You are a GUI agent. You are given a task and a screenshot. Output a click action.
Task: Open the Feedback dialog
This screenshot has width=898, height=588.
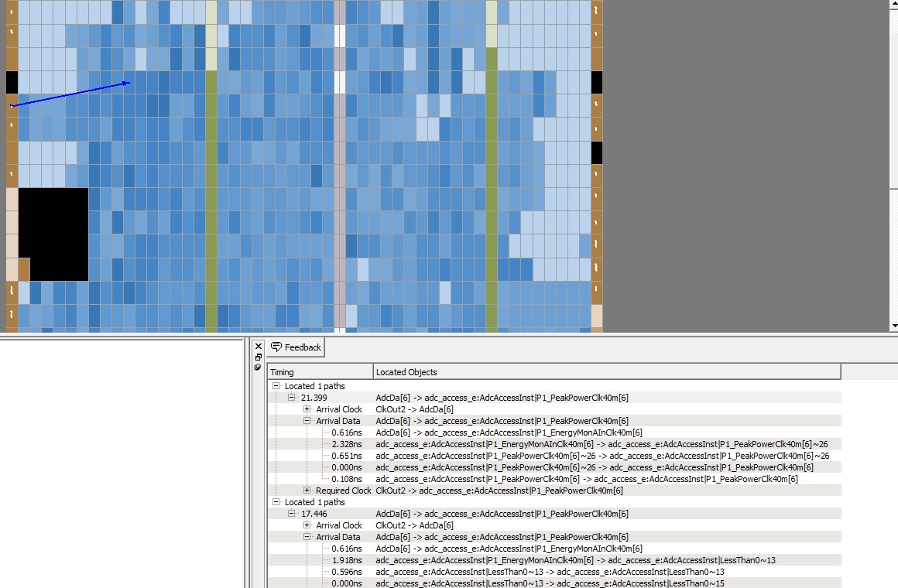(296, 347)
